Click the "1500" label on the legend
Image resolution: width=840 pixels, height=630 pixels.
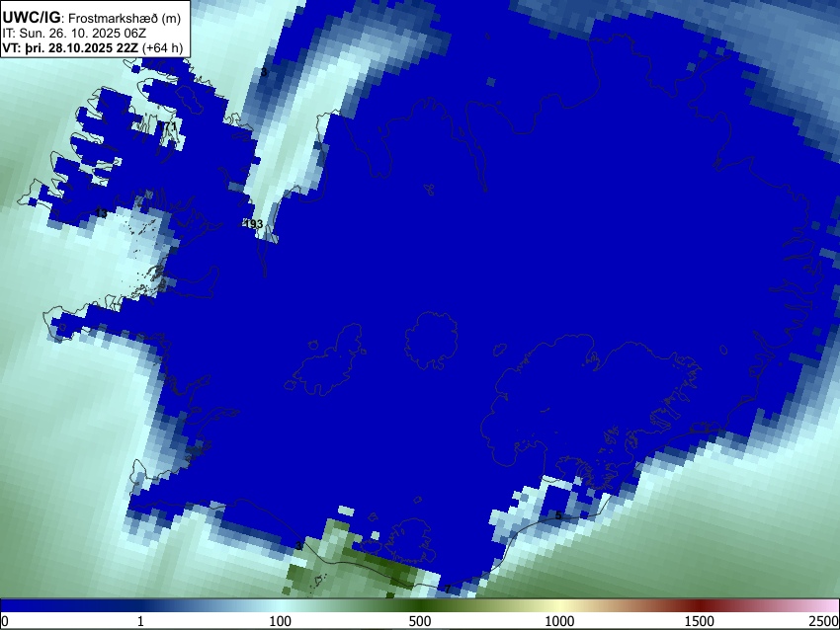point(700,621)
